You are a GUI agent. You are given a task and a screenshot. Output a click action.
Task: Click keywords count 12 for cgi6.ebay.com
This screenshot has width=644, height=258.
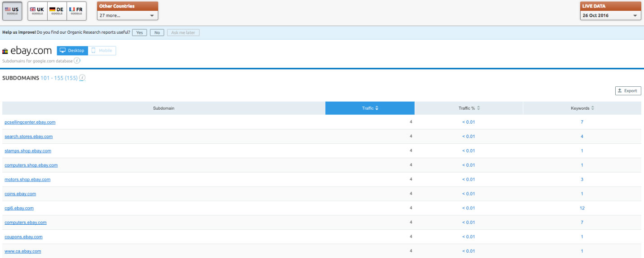click(x=582, y=208)
